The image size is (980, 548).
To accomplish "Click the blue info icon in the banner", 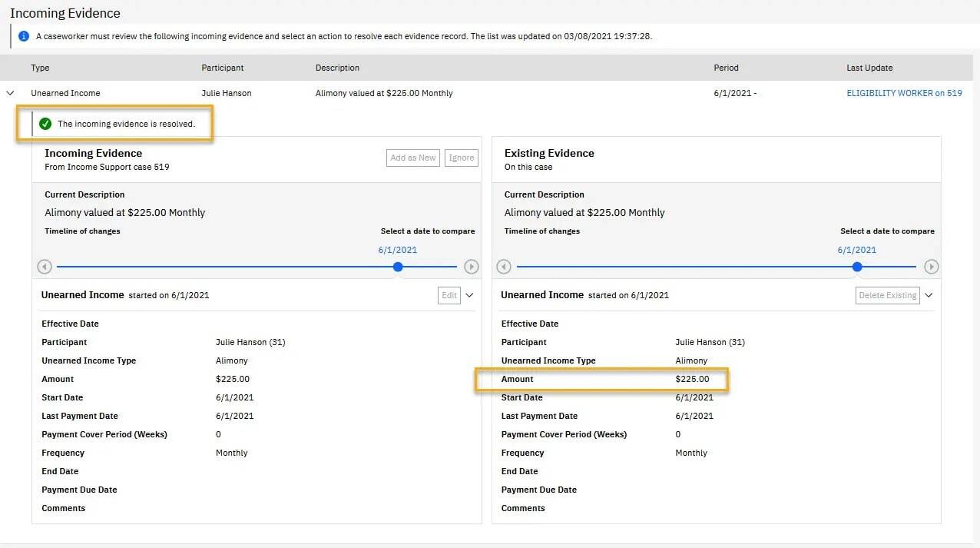I will pos(24,36).
